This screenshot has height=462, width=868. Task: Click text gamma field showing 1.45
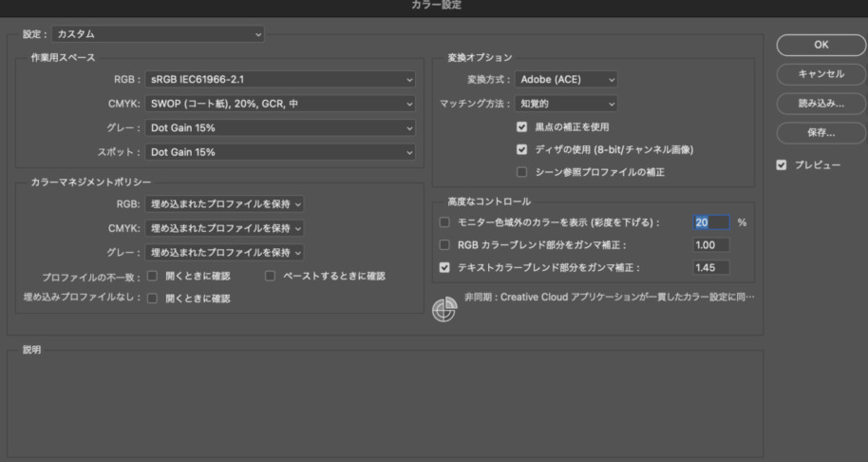(711, 267)
